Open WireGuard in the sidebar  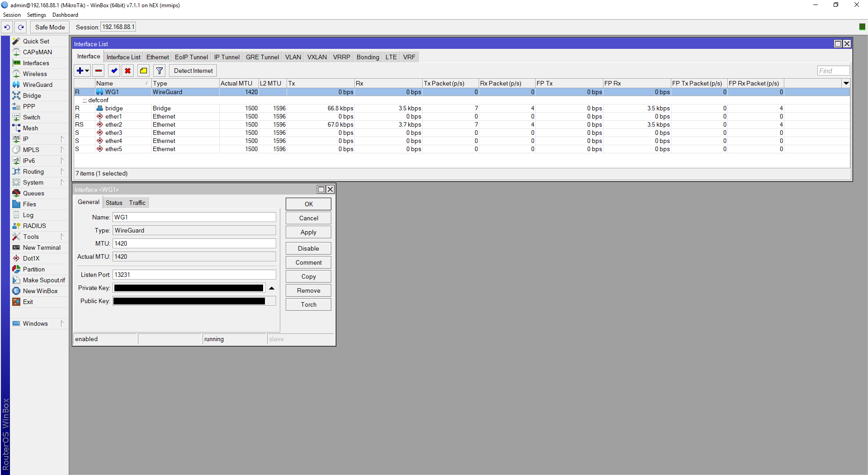tap(38, 85)
